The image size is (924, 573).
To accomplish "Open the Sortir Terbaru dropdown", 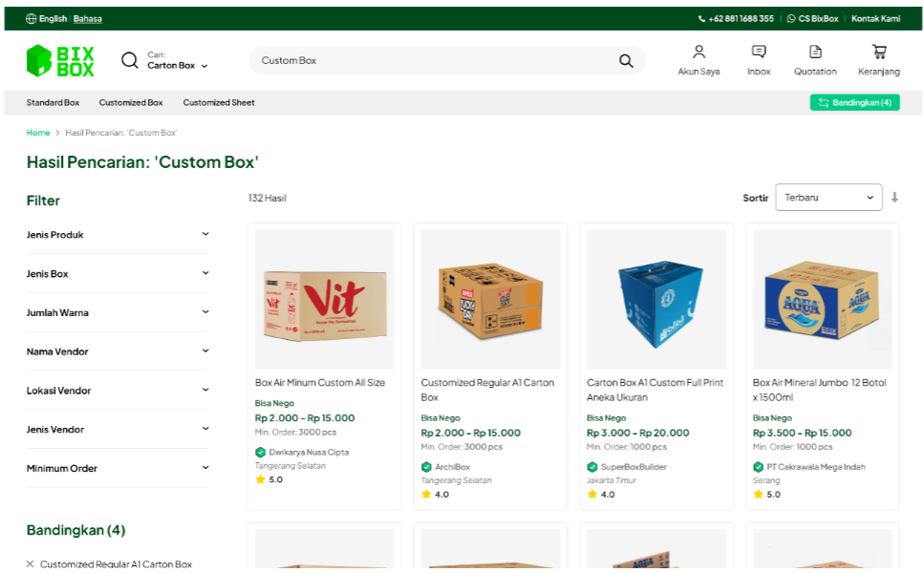I will pyautogui.click(x=828, y=198).
